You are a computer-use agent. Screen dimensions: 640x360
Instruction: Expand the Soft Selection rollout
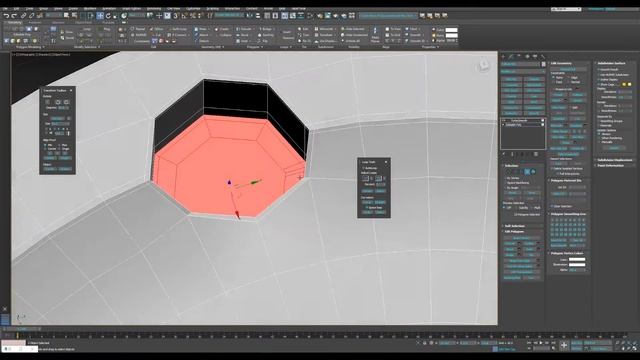click(x=514, y=226)
